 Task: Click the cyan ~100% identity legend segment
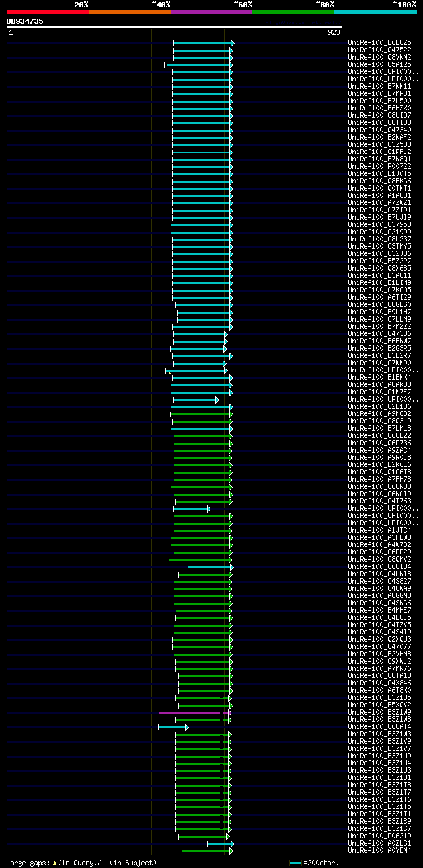pos(375,11)
